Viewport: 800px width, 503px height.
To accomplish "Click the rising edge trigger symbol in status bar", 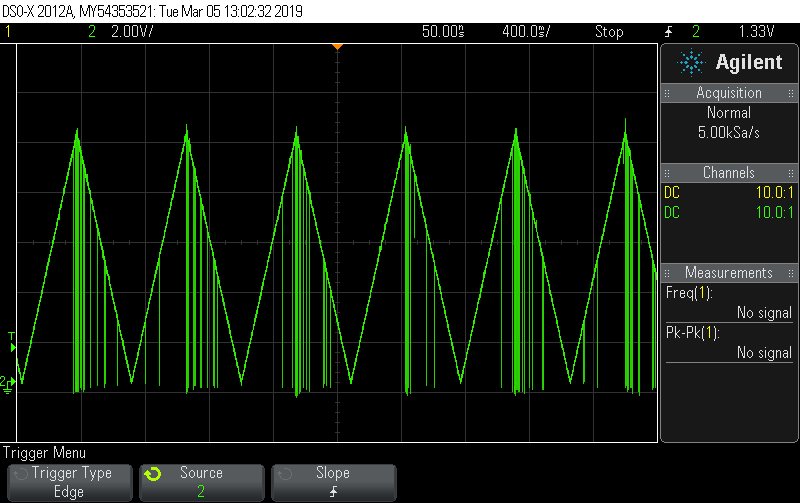I will pyautogui.click(x=668, y=32).
